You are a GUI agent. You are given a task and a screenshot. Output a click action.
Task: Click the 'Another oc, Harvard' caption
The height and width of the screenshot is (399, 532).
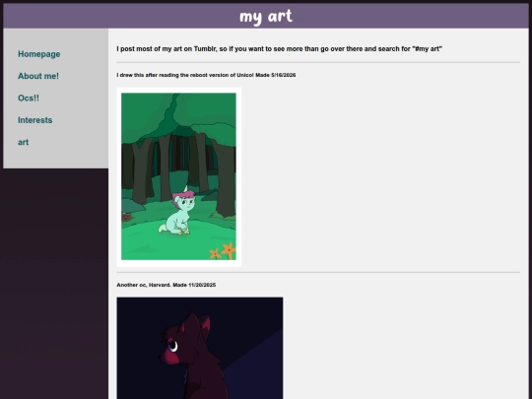[x=166, y=285]
